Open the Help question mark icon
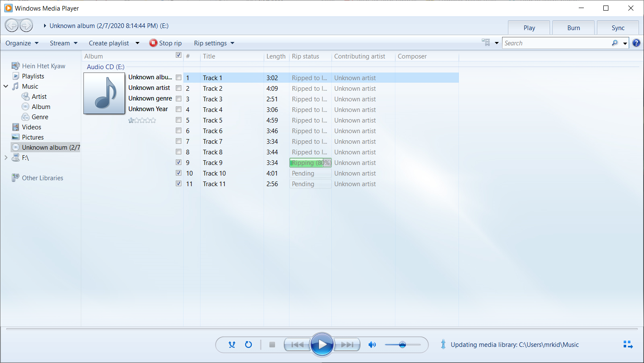644x363 pixels. coord(636,43)
